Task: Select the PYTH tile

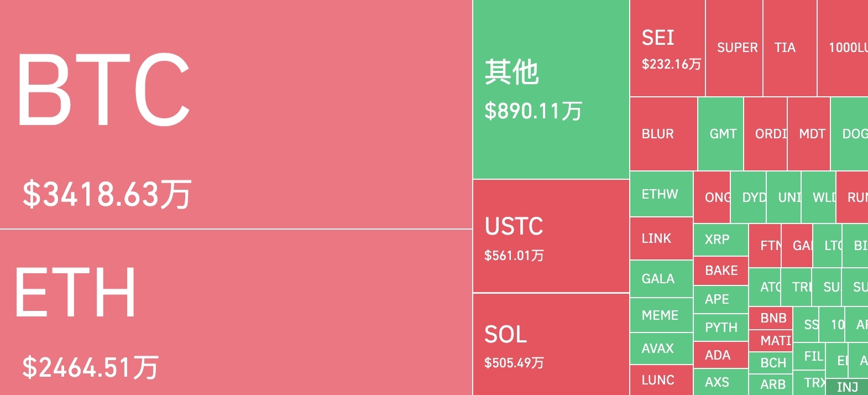Action: pos(721,328)
